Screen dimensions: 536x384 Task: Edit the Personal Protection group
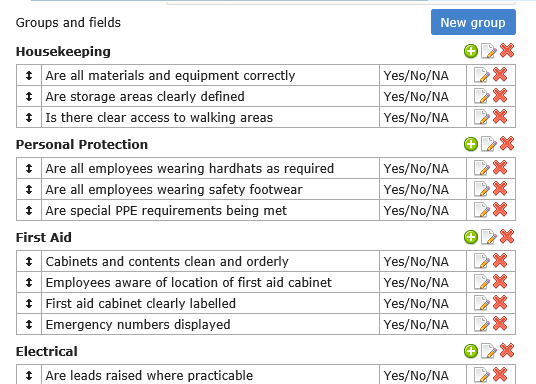489,144
